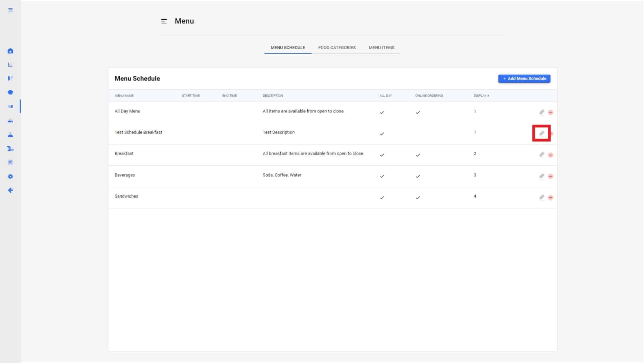Open the customers group icon in sidebar

pyautogui.click(x=10, y=121)
